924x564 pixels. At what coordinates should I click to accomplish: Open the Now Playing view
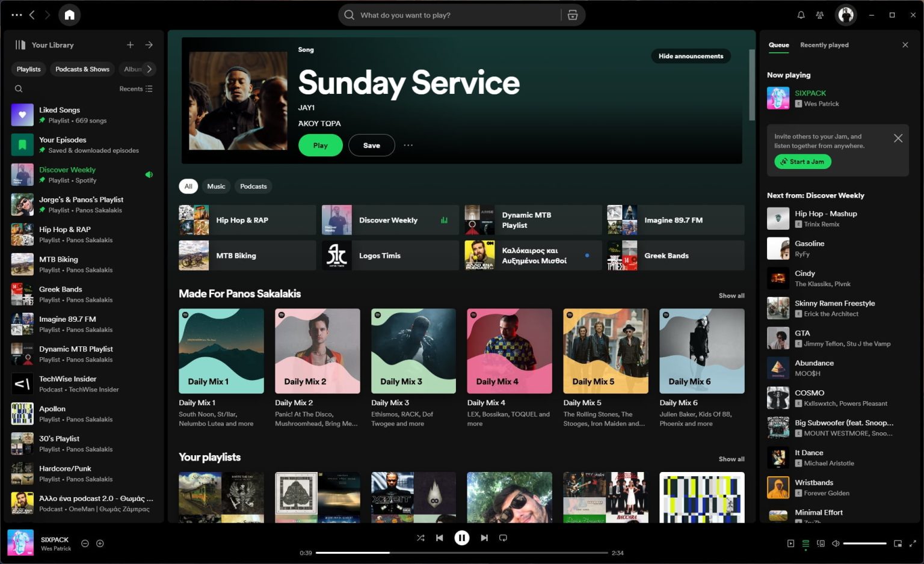tap(790, 543)
